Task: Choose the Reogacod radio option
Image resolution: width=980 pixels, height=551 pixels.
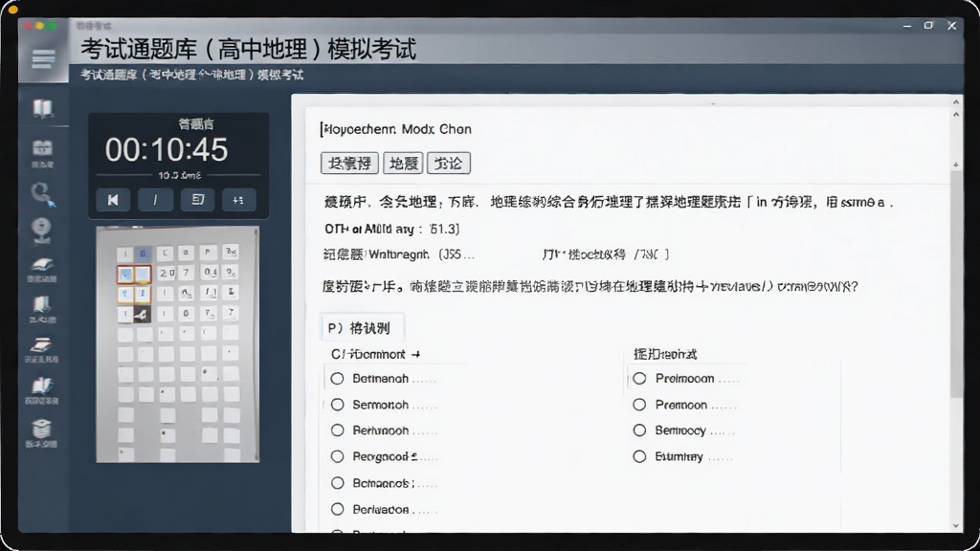Action: pos(338,456)
